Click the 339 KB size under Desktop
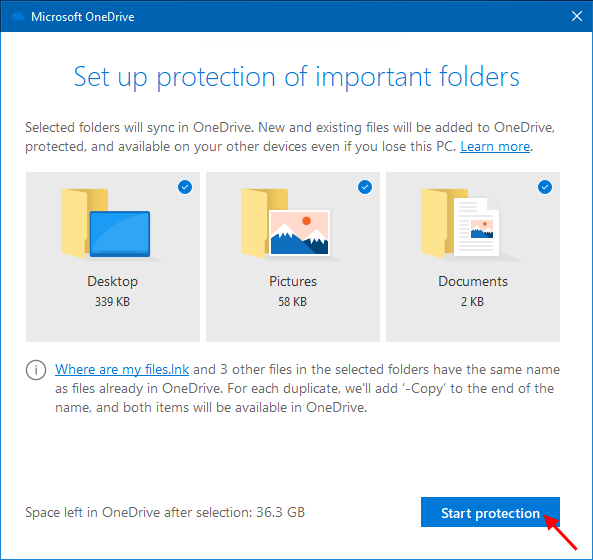This screenshot has height=560, width=593. (112, 302)
